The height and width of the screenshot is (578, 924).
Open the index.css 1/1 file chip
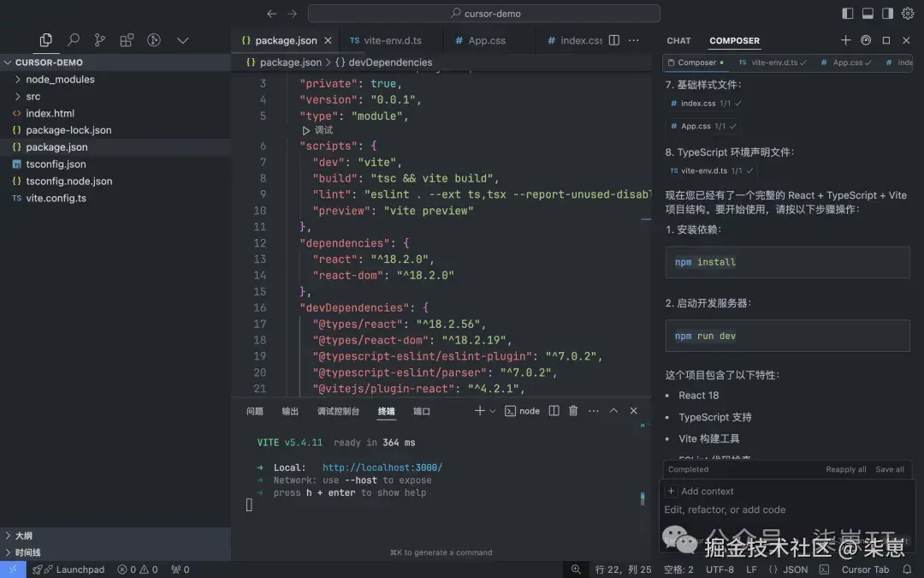[705, 104]
